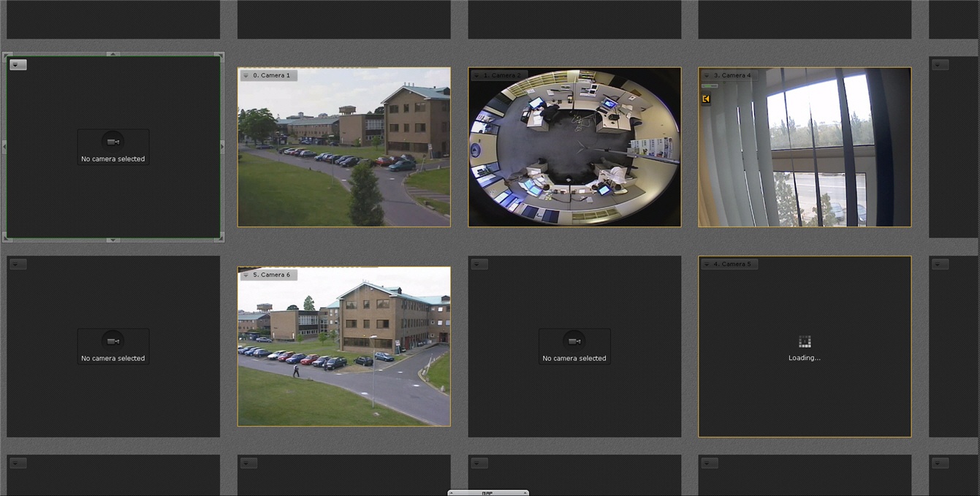Select the Camera 1 video feed

coord(343,147)
